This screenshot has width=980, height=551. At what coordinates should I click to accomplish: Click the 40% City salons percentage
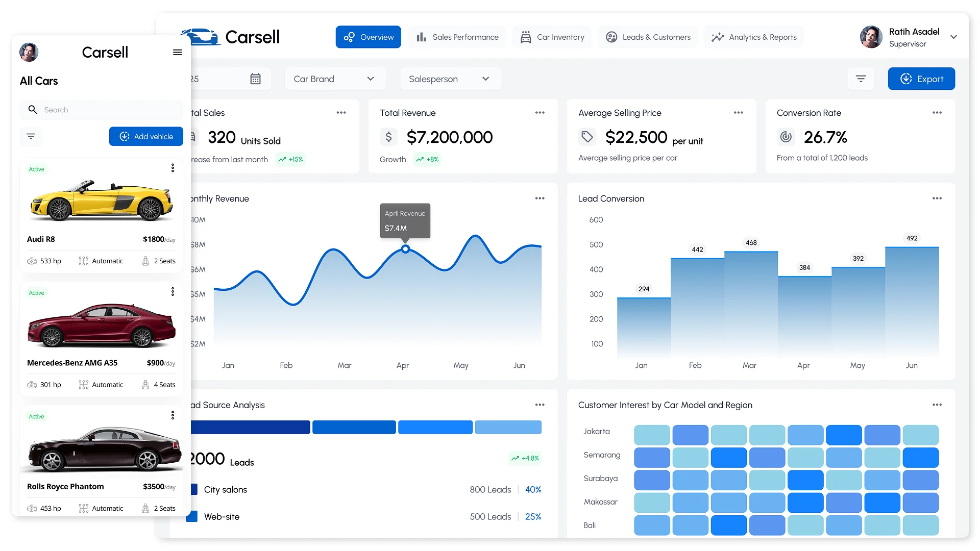[x=533, y=489]
